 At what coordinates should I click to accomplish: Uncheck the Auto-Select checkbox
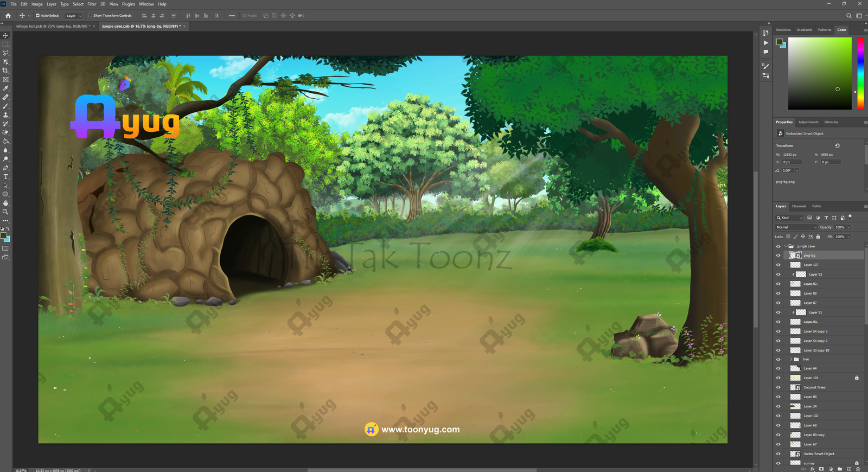pos(37,16)
